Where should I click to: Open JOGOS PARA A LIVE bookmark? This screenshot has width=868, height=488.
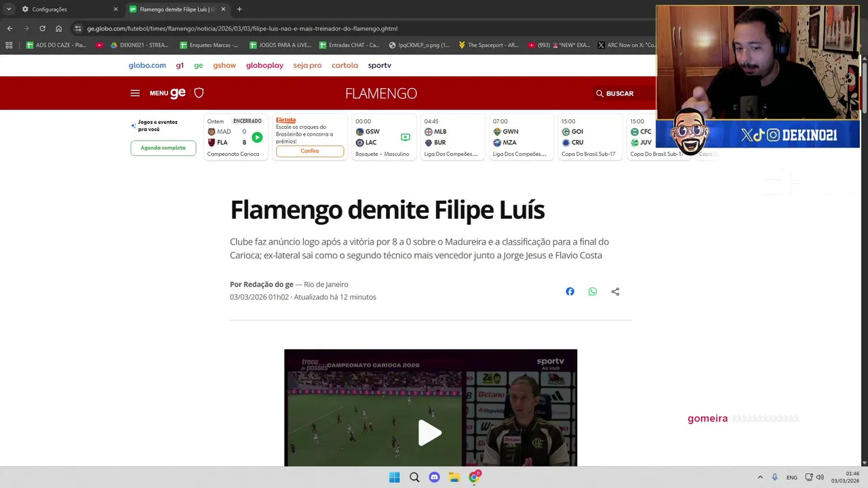280,45
